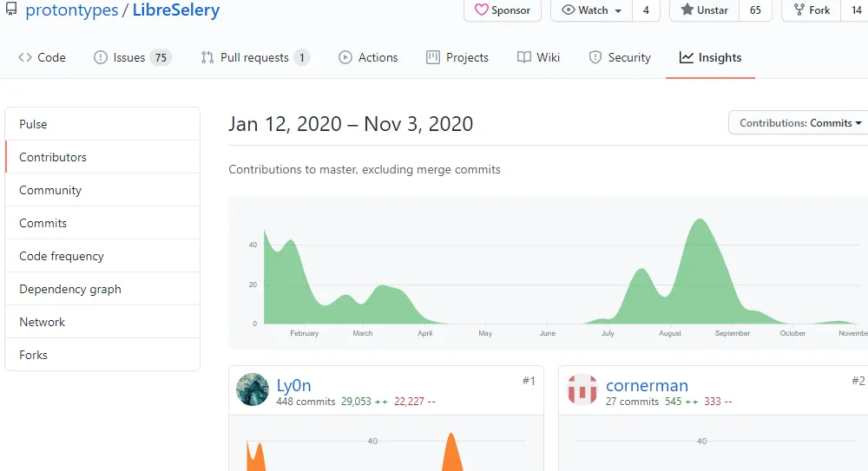Image resolution: width=868 pixels, height=471 pixels.
Task: Open the Actions tab
Action: 368,57
